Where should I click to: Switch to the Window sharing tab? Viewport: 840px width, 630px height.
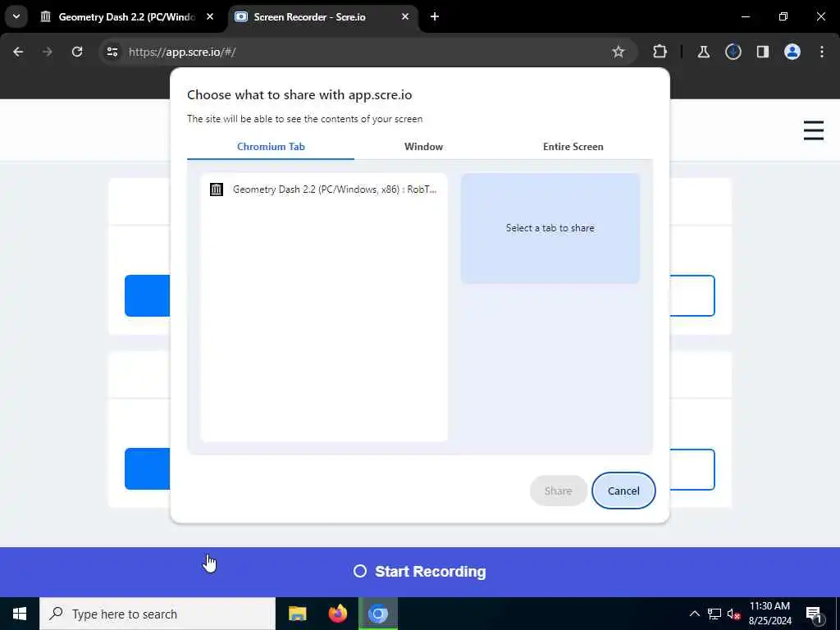pyautogui.click(x=424, y=147)
